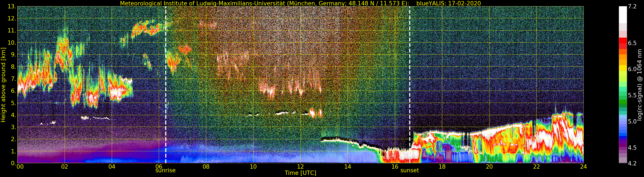This screenshot has height=177, width=644.
Task: Click the 'Height above ground [km]' axis label
Action: click(x=3, y=85)
